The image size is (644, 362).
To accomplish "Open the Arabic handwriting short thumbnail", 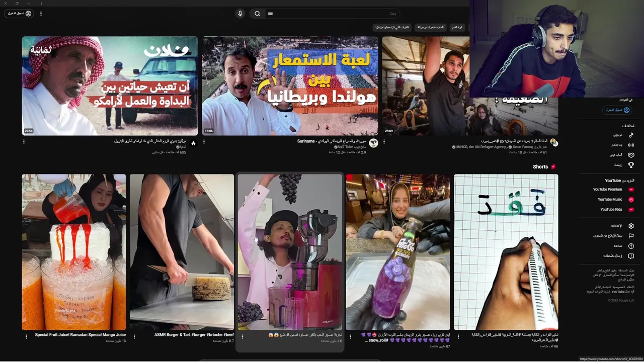I will (x=506, y=252).
